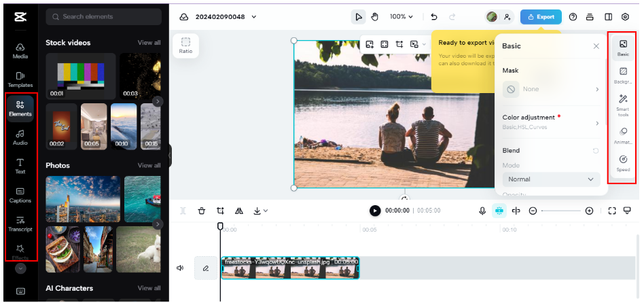
Task: Toggle the timeline snapping button
Action: [x=499, y=211]
